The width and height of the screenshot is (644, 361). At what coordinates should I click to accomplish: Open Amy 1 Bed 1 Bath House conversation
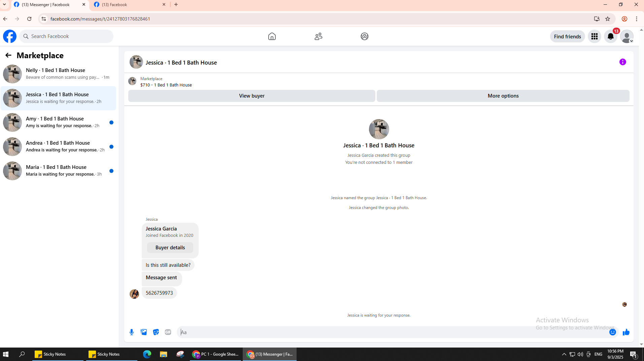tap(58, 122)
